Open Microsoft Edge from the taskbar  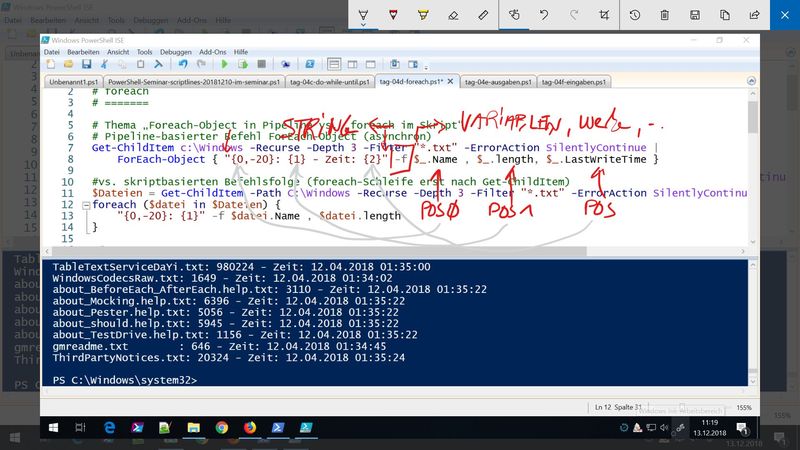point(109,428)
